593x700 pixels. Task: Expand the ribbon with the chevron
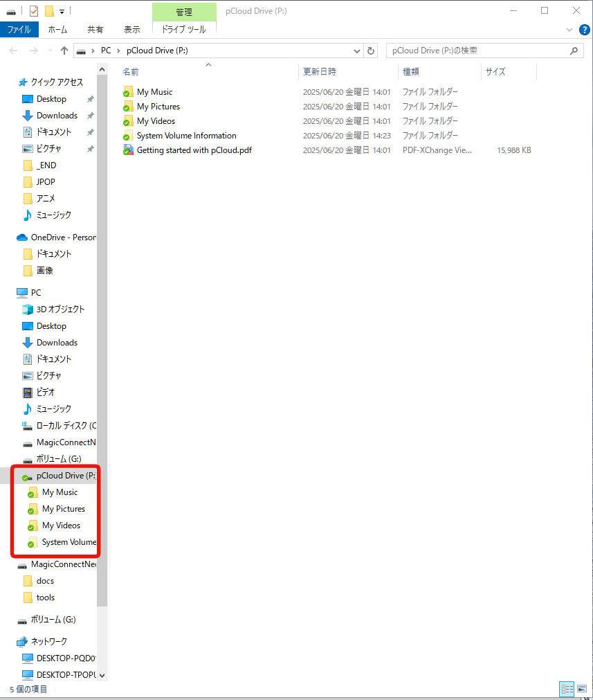[569, 30]
